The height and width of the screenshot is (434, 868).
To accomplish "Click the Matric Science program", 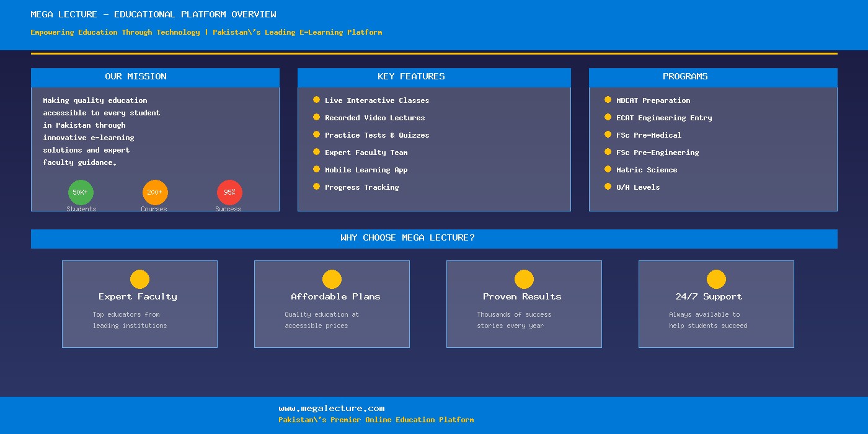I will tap(647, 170).
